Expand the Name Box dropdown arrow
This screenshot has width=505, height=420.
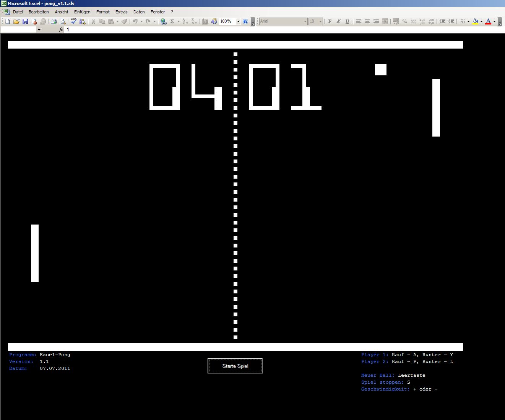click(39, 29)
